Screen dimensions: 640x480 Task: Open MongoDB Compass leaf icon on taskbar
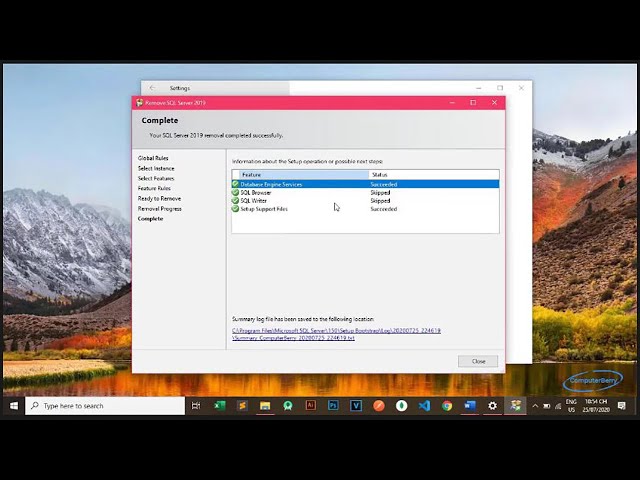pyautogui.click(x=402, y=406)
